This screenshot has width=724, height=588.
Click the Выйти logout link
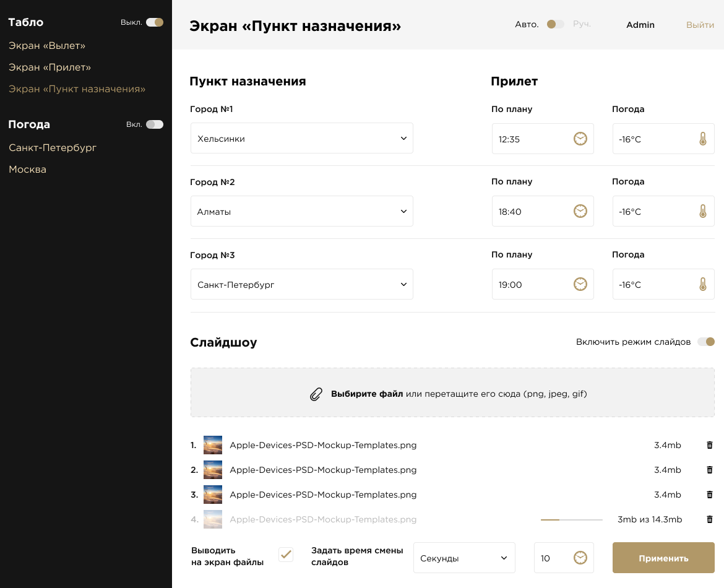[x=700, y=25]
